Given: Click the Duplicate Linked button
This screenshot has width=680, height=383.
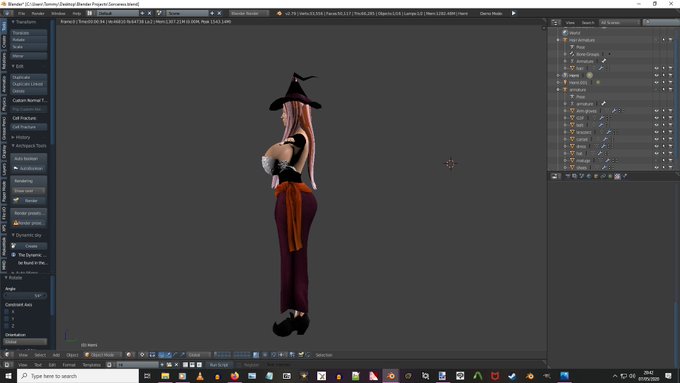Looking at the screenshot, I should pos(29,84).
